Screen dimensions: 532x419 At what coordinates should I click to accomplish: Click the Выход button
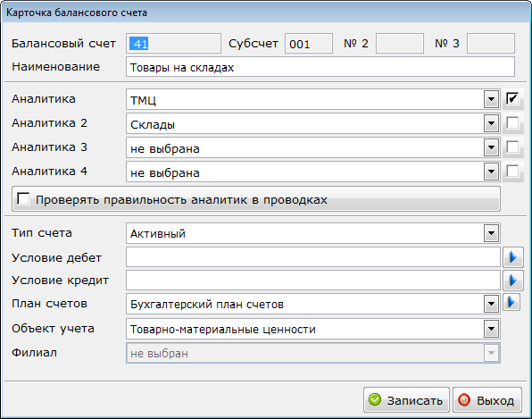tap(487, 400)
